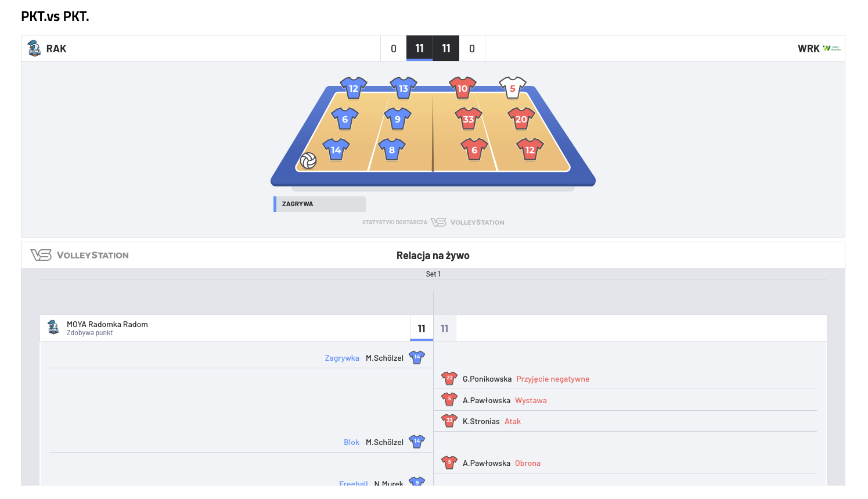This screenshot has height=499, width=868.
Task: Click red jersey number 20 on court
Action: click(x=521, y=119)
